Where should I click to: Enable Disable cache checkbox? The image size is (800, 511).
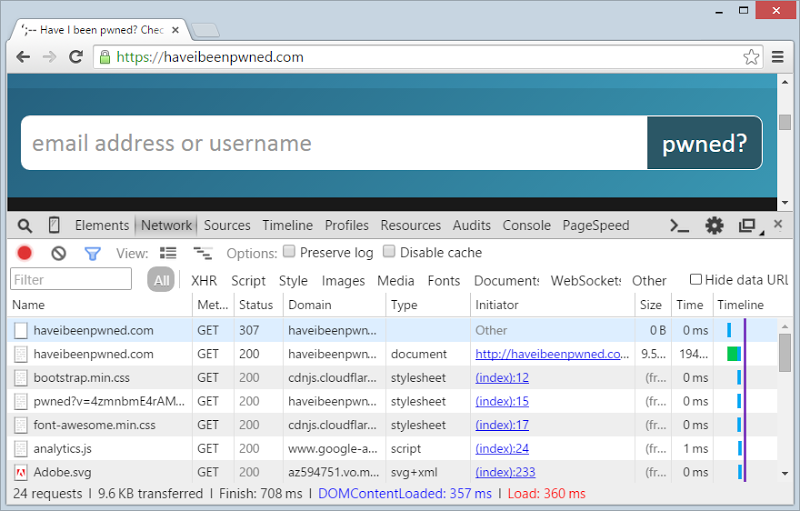tap(389, 251)
